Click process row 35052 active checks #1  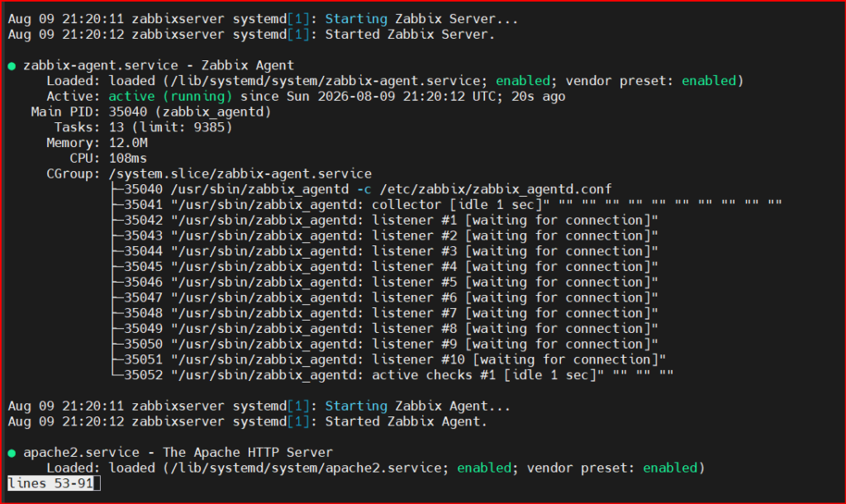[392, 375]
